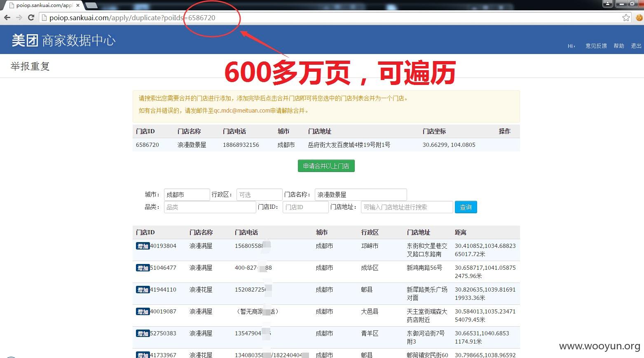Click the 门店名称 search field

361,195
